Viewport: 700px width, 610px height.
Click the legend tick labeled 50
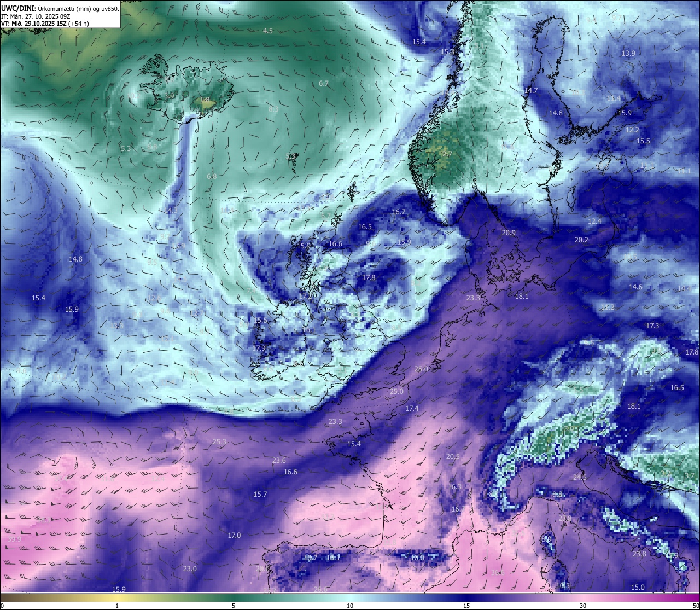[x=696, y=606]
